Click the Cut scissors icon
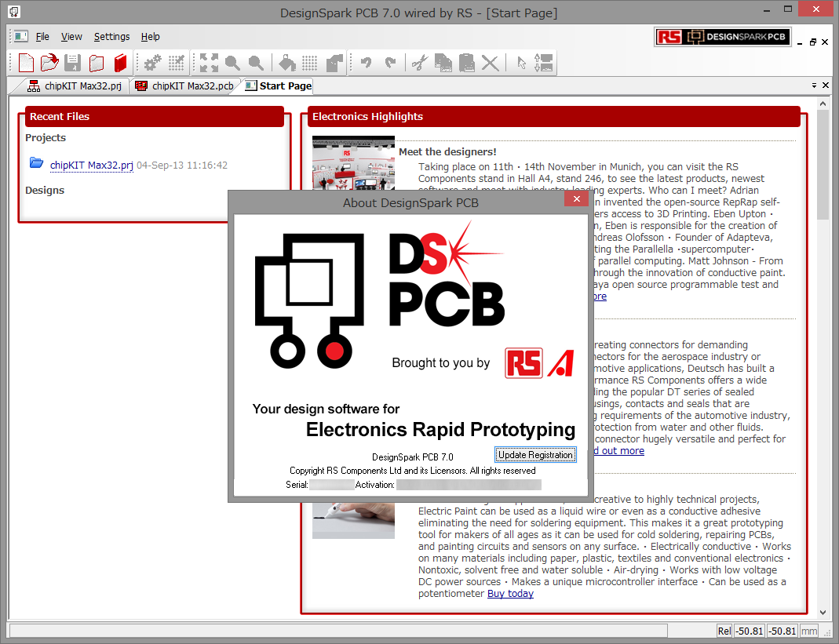839x644 pixels. (x=420, y=63)
